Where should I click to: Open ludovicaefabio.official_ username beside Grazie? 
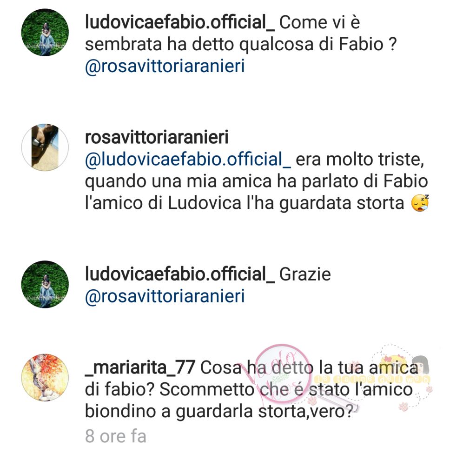click(x=180, y=274)
